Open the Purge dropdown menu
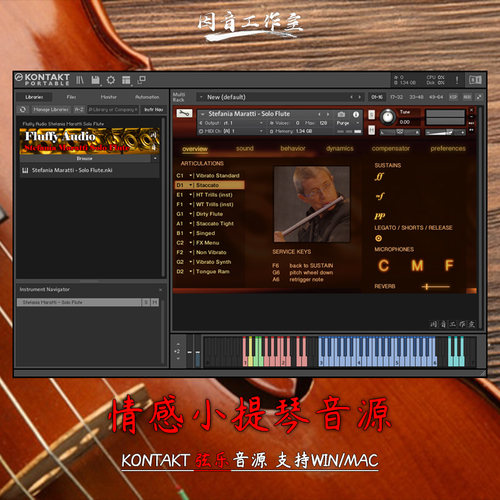500x500 pixels. [348, 123]
